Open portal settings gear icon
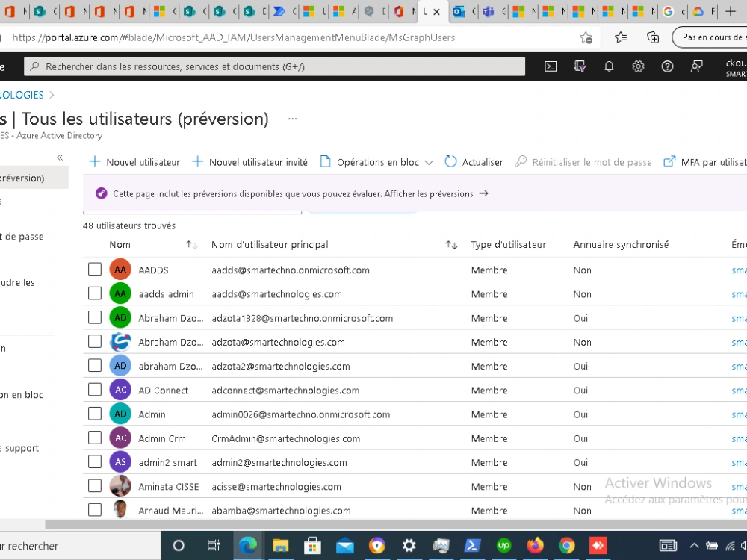This screenshot has height=560, width=747. [x=638, y=66]
